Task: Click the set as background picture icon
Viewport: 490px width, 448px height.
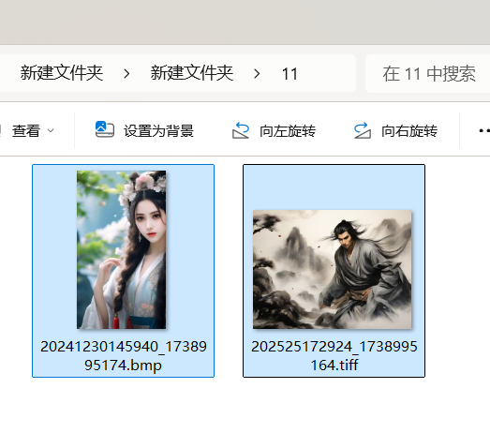Action: 105,129
